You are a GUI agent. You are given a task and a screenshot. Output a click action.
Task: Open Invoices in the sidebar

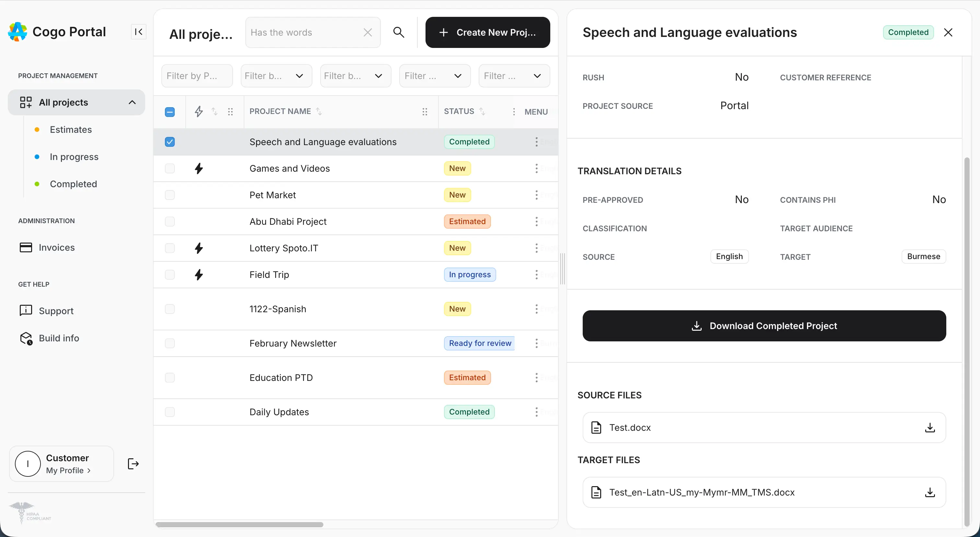57,247
